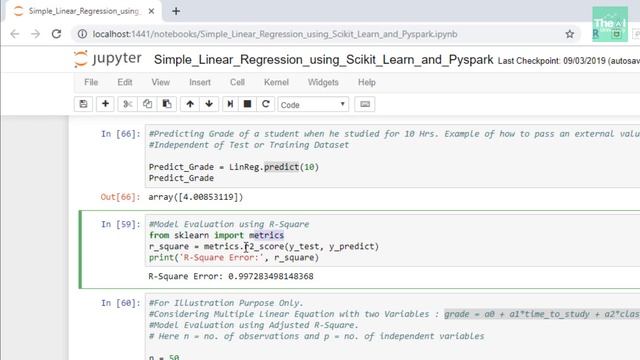The width and height of the screenshot is (640, 360).
Task: Click the '#Independent of Test or Training Dataset' comment
Action: [249, 145]
